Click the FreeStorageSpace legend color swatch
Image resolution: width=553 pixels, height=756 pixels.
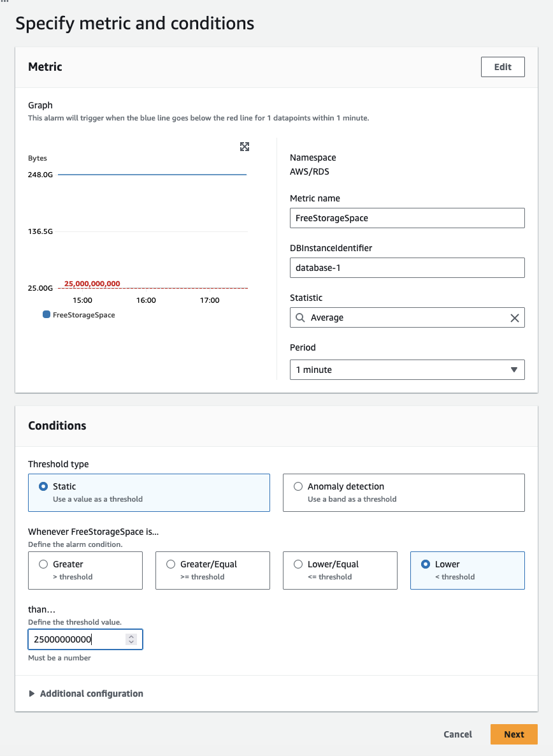[x=47, y=315]
